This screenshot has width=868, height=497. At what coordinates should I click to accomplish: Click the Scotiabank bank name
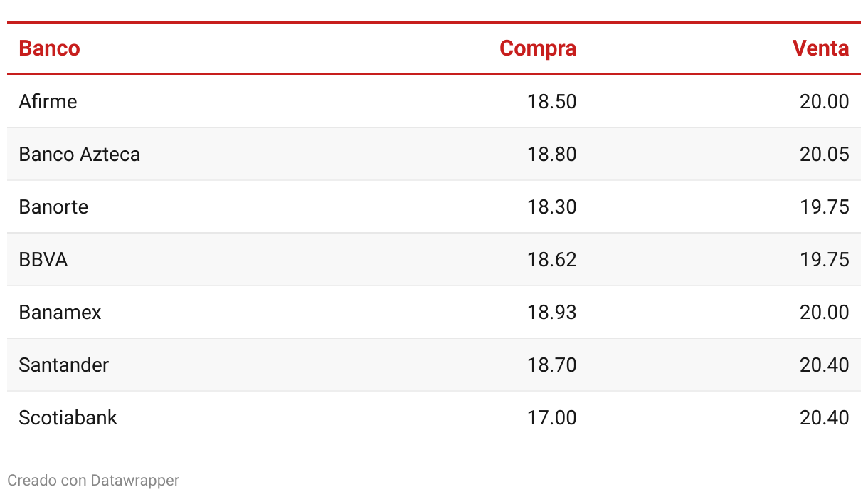pyautogui.click(x=68, y=417)
